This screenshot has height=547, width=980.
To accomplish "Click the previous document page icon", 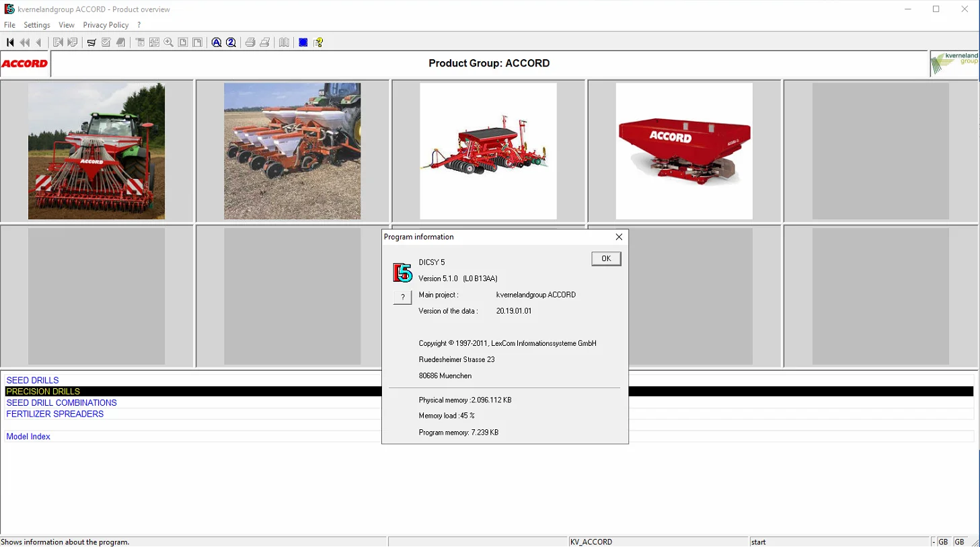I will (58, 42).
